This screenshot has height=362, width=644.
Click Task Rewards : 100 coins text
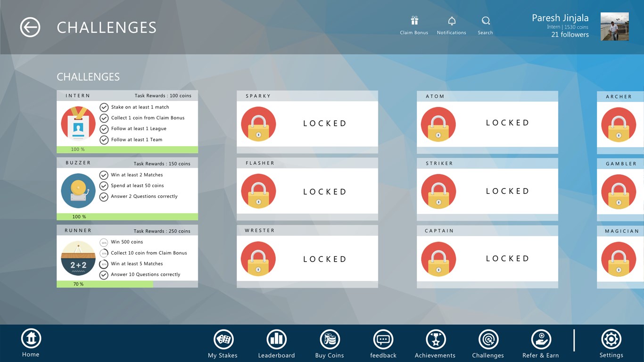[x=163, y=96]
